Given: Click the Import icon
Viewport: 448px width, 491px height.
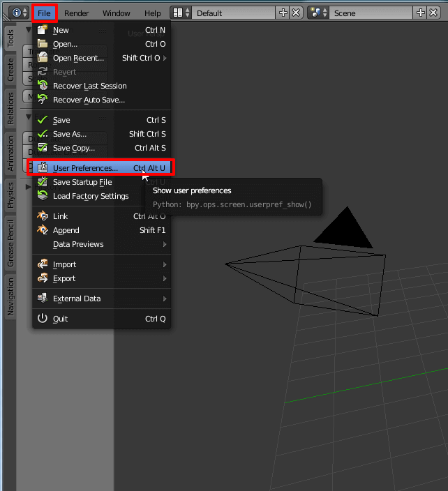Looking at the screenshot, I should pos(43,264).
